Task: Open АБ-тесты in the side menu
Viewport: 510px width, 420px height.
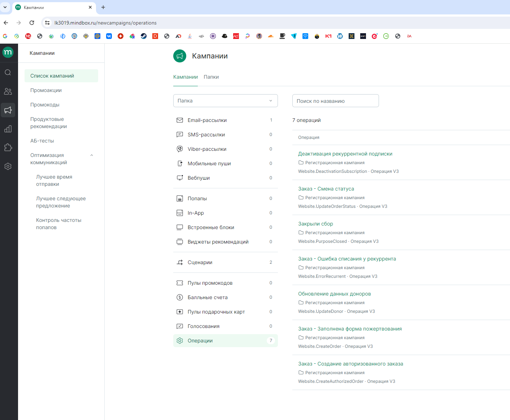Action: [42, 141]
